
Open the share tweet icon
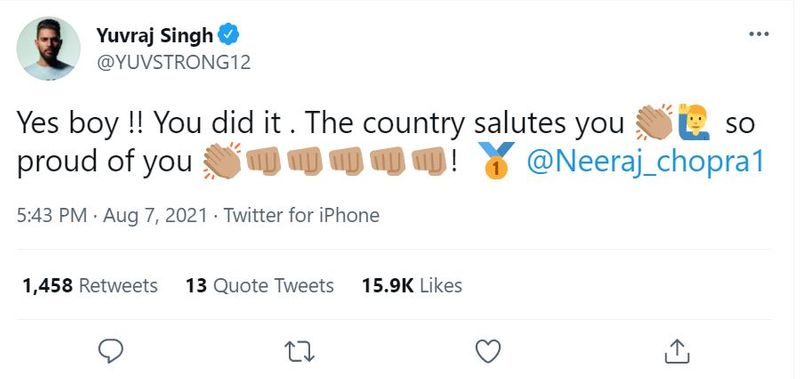pyautogui.click(x=678, y=351)
